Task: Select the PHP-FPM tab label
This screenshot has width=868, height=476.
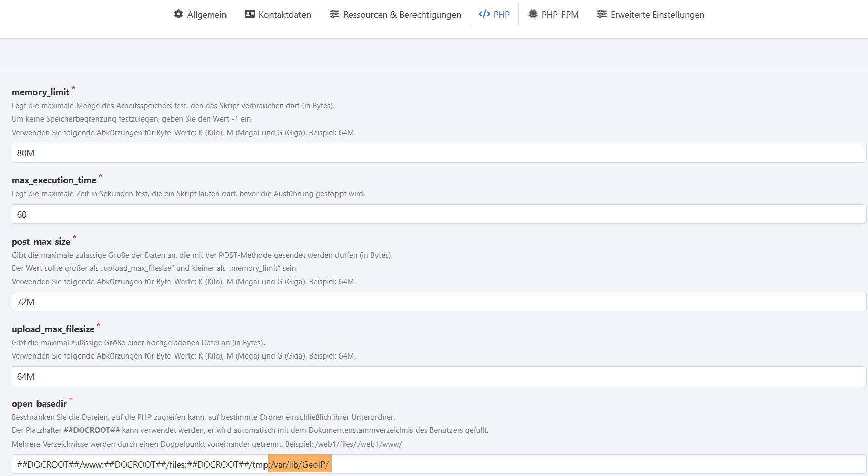Action: coord(560,15)
